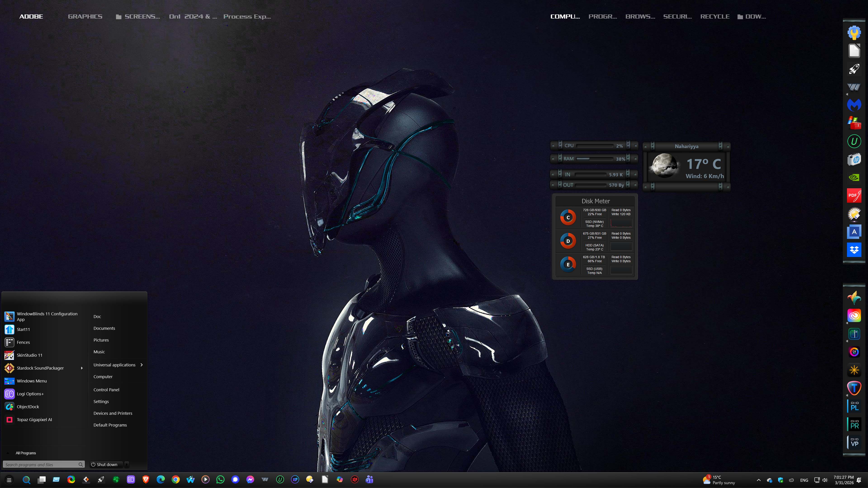Click the RAM usage meter bar
This screenshot has width=868, height=488.
point(594,159)
